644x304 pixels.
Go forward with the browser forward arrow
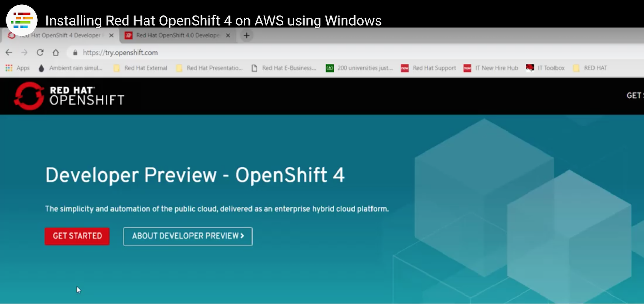[24, 53]
